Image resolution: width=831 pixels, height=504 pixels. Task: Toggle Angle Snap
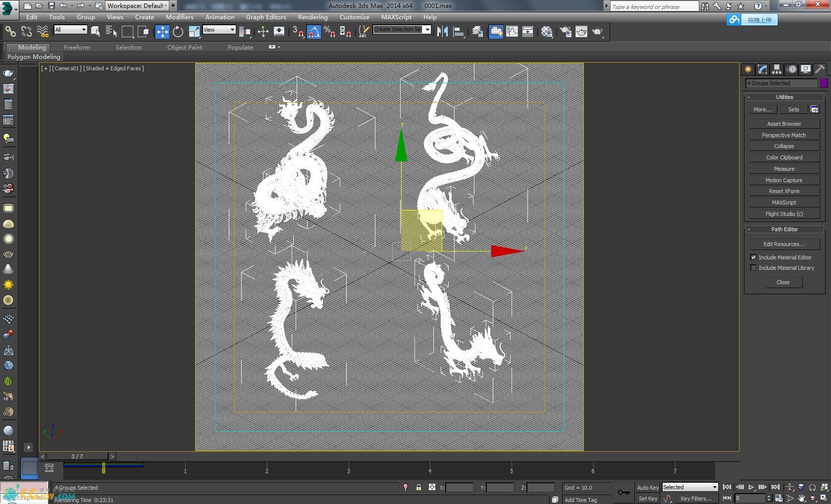[314, 32]
